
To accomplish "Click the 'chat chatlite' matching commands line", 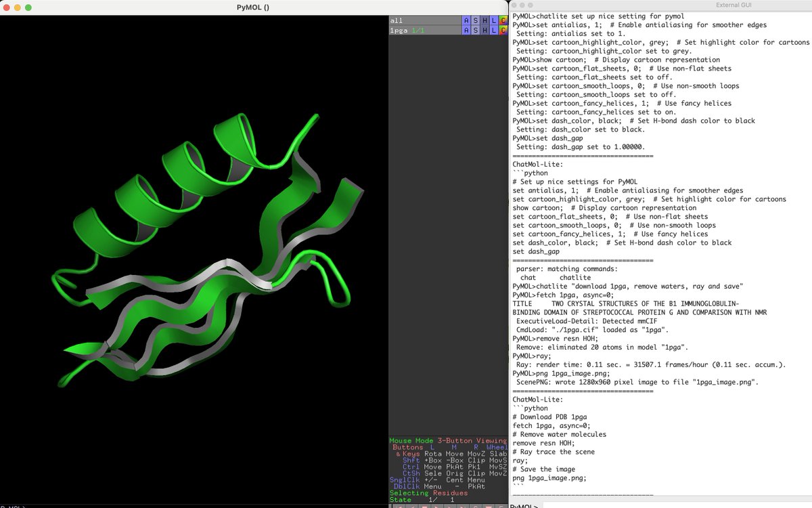I will click(556, 278).
